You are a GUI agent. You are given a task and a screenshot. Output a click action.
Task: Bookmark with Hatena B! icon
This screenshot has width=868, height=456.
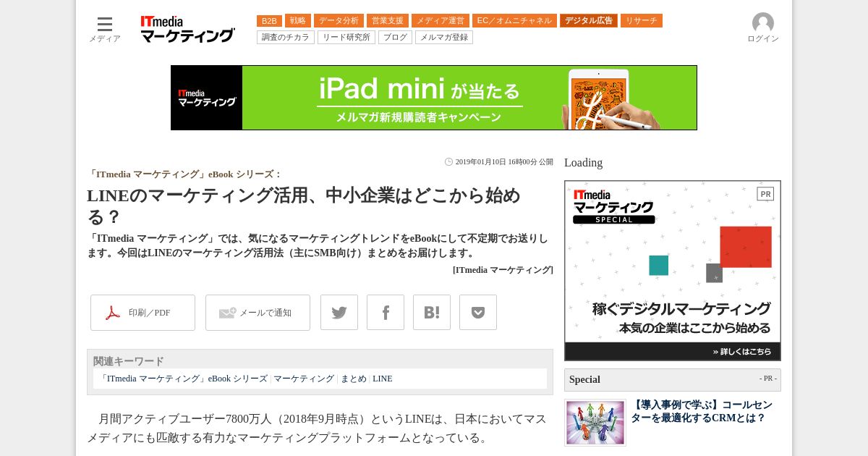coord(432,313)
